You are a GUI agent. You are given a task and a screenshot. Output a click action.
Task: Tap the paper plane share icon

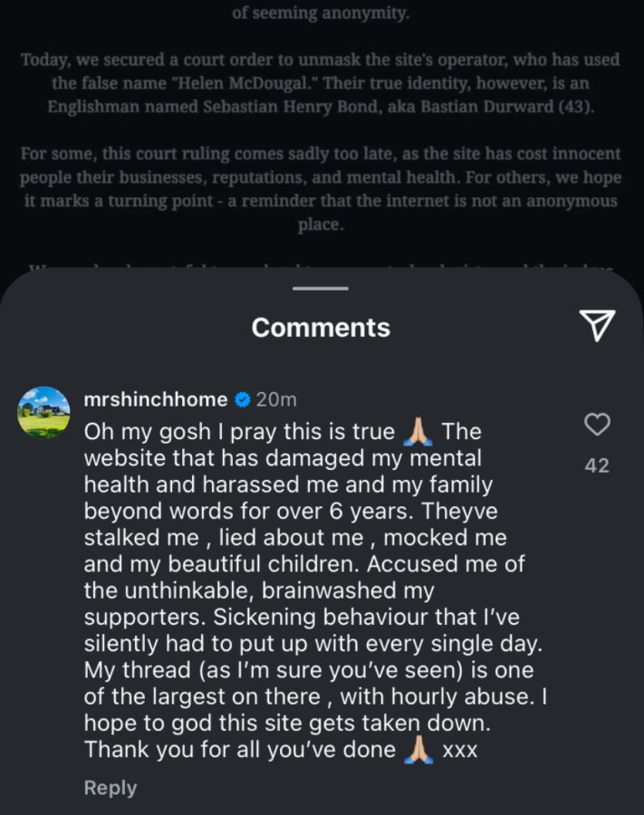597,325
